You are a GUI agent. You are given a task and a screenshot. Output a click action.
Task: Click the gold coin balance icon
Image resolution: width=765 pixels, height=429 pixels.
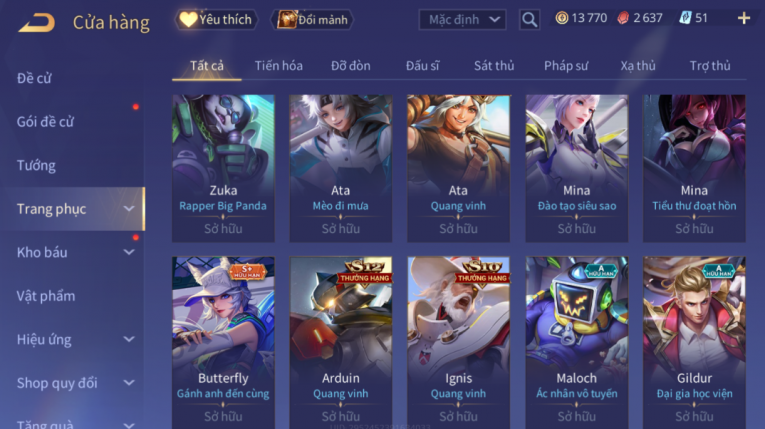[x=562, y=19]
